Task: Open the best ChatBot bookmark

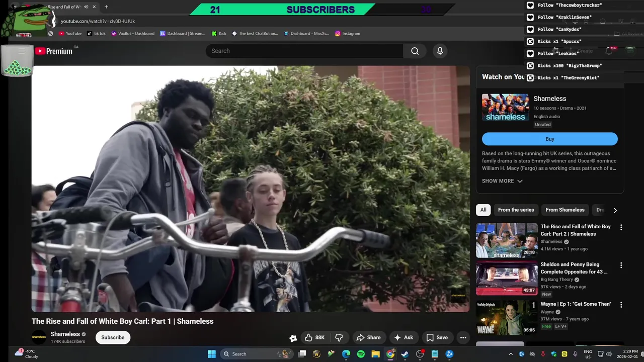Action: point(255,34)
